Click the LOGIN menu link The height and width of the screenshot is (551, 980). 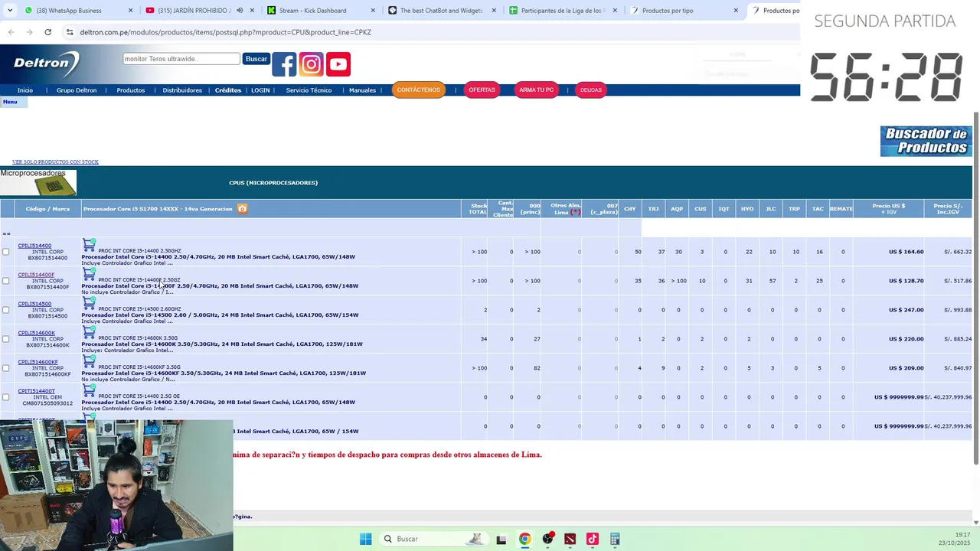click(x=260, y=90)
